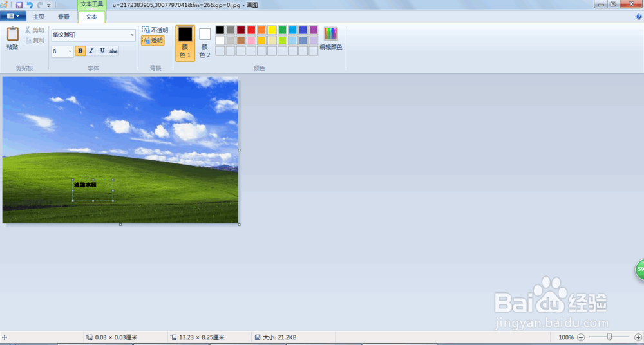Viewport: 644px width, 345px height.
Task: Click the Cut (剪切) scissors icon
Action: click(28, 30)
